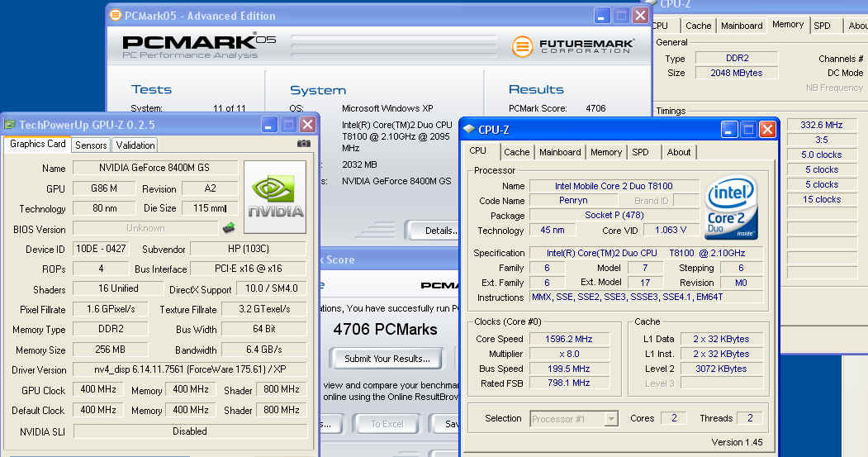Click the Code Name Penryn value
The height and width of the screenshot is (457, 868).
coord(573,201)
